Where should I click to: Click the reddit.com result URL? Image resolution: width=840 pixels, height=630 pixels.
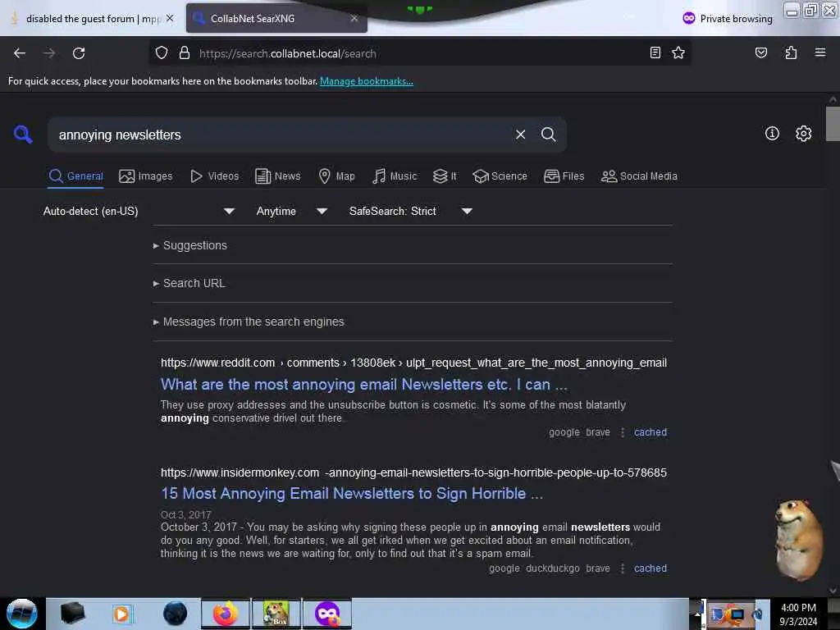coord(413,363)
